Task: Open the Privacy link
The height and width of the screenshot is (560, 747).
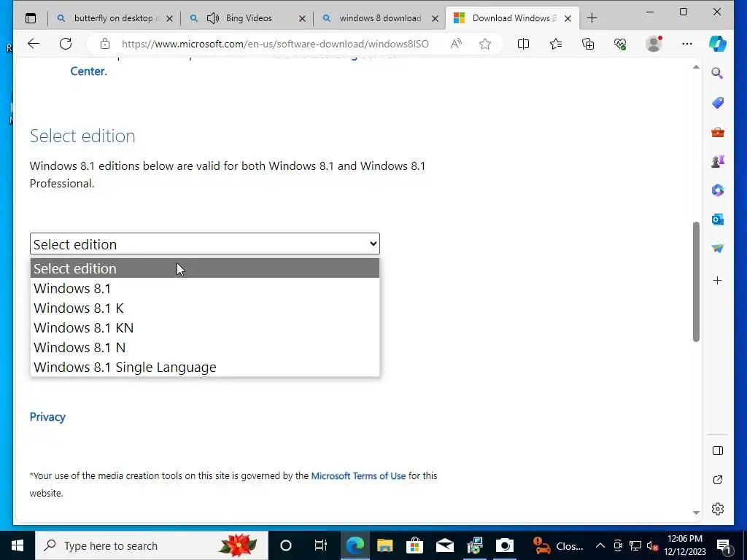Action: click(x=47, y=416)
